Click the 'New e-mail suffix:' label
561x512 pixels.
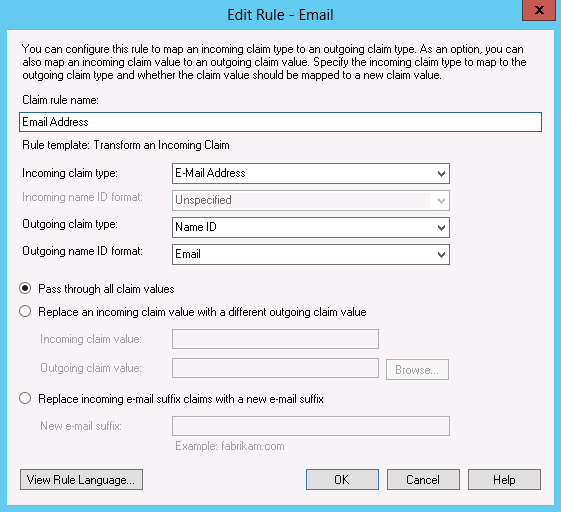81,426
